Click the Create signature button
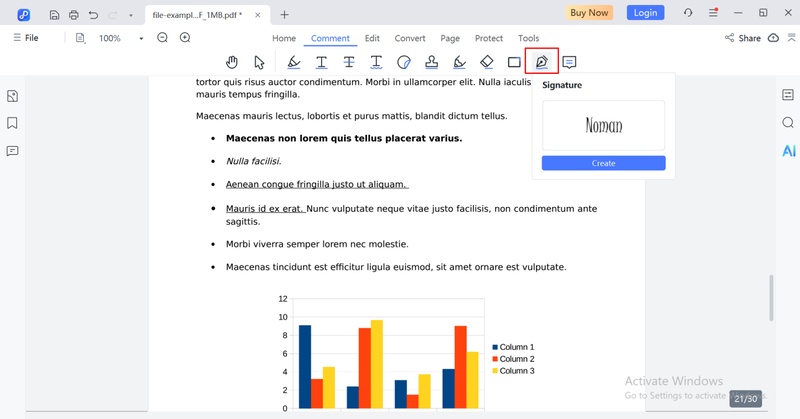The image size is (800, 419). tap(603, 163)
